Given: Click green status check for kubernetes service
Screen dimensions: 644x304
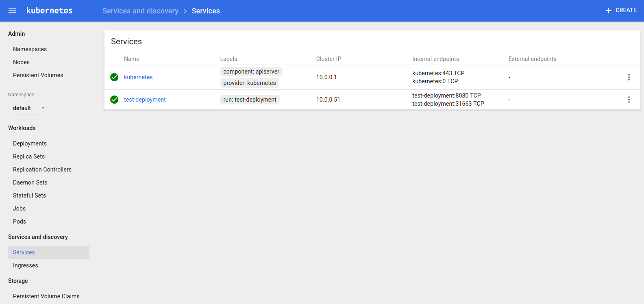Looking at the screenshot, I should click(x=114, y=77).
